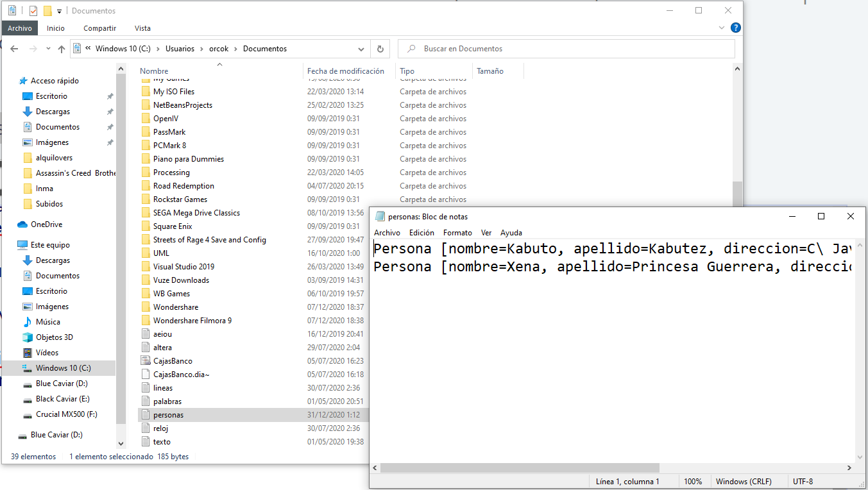Open recent locations dropdown arrow
The height and width of the screenshot is (490, 868).
pos(48,49)
